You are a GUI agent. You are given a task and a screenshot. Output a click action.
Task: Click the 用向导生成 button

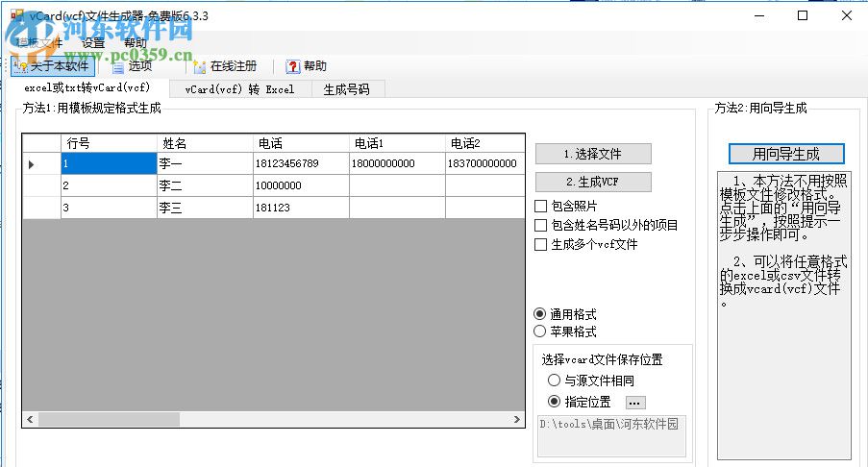(x=786, y=154)
